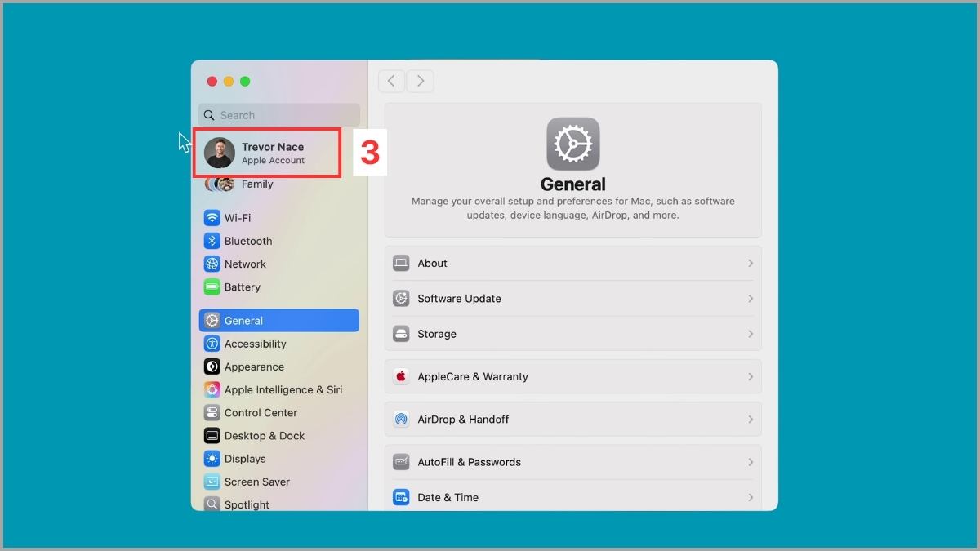Open AppleCare & Warranty chevron
The image size is (980, 551).
[x=751, y=376]
